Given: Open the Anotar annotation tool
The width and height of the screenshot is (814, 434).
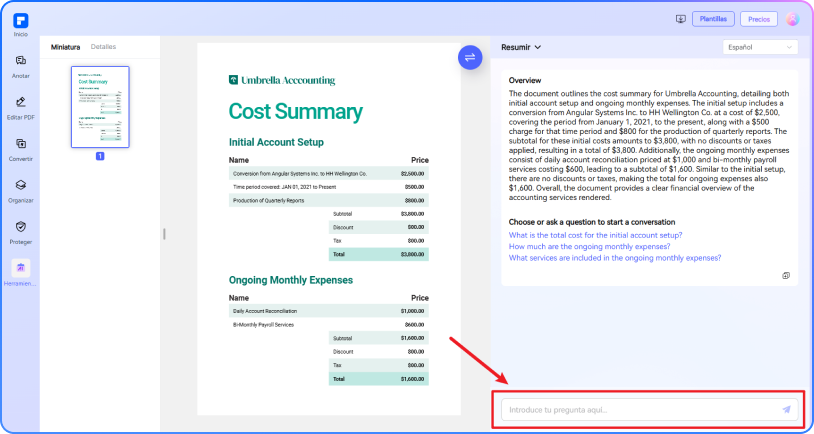Looking at the screenshot, I should tap(21, 65).
